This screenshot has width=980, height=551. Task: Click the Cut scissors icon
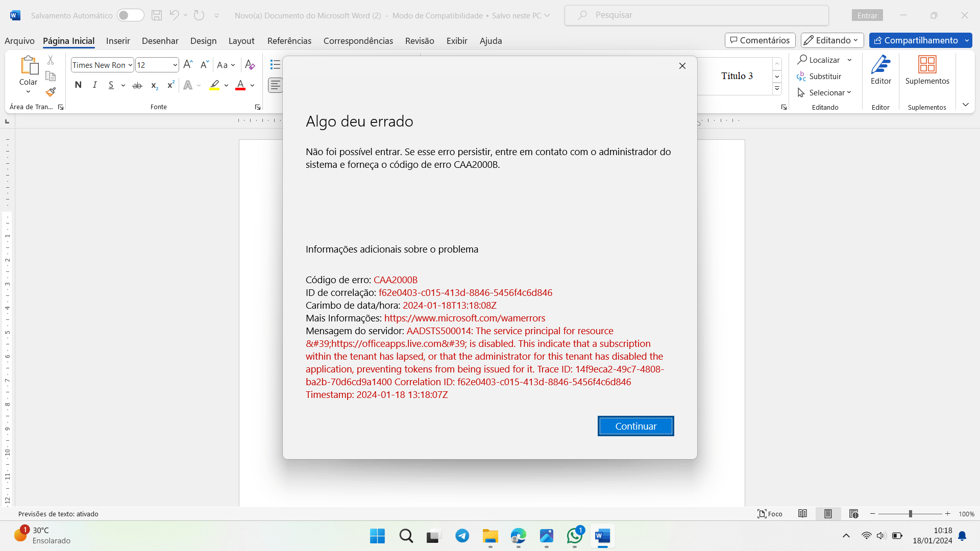click(51, 60)
